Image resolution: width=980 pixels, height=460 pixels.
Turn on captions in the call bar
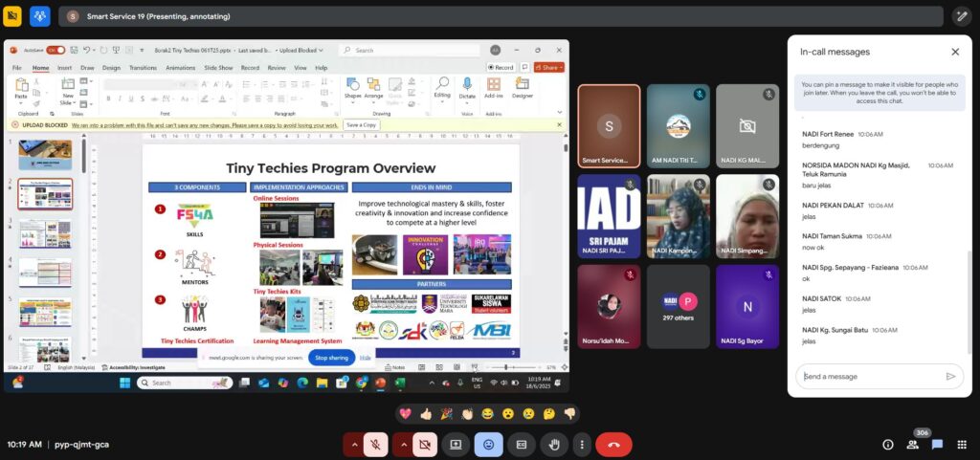pyautogui.click(x=521, y=444)
